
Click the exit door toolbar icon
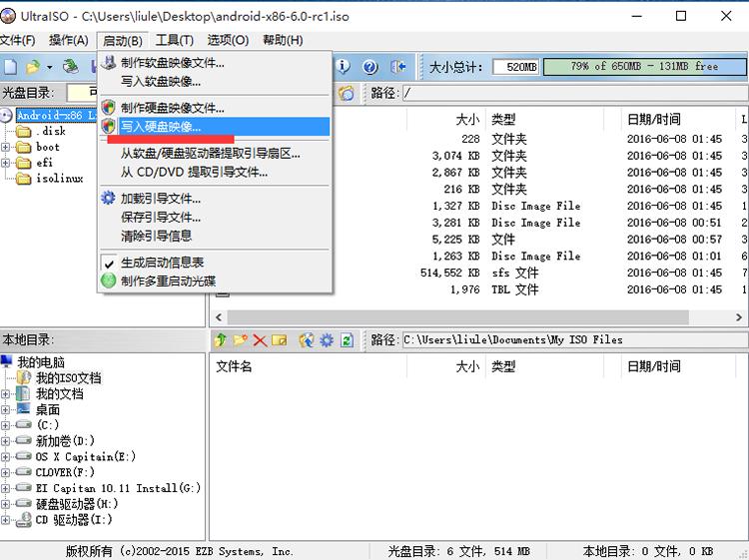click(x=397, y=67)
